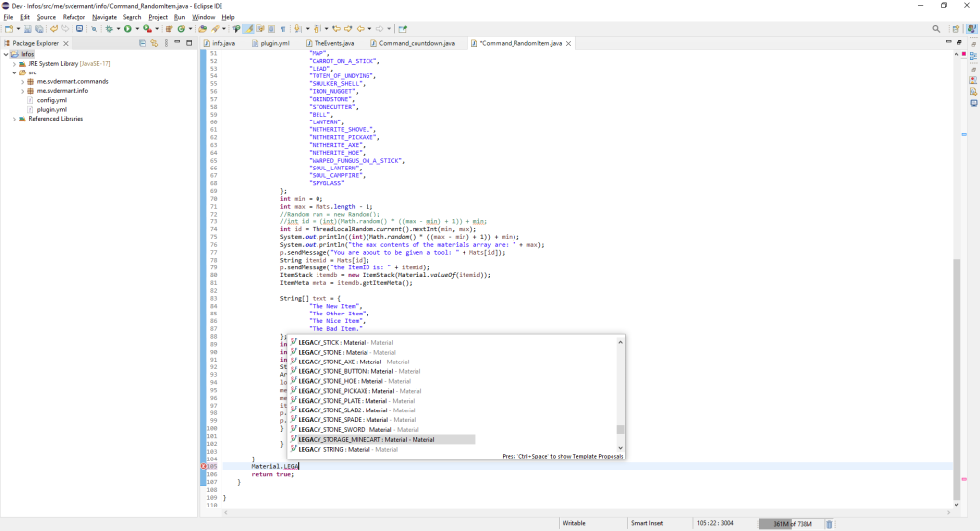Switch to the TheEvents.java tab
The image size is (980, 531).
[x=329, y=43]
